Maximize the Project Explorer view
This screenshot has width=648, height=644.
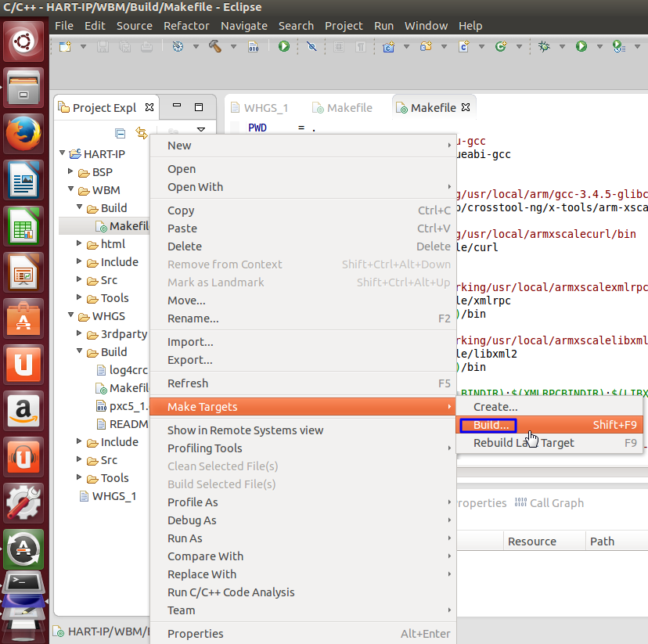click(x=199, y=107)
